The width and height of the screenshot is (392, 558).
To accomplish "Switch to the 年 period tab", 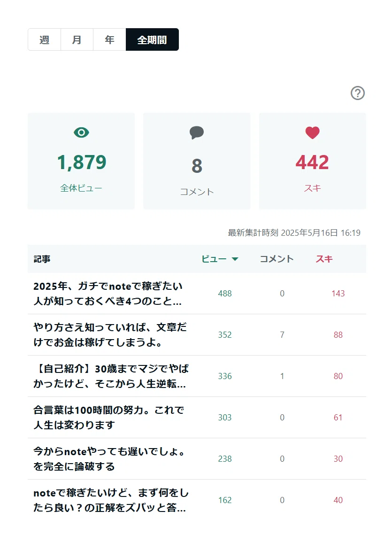I will (109, 39).
